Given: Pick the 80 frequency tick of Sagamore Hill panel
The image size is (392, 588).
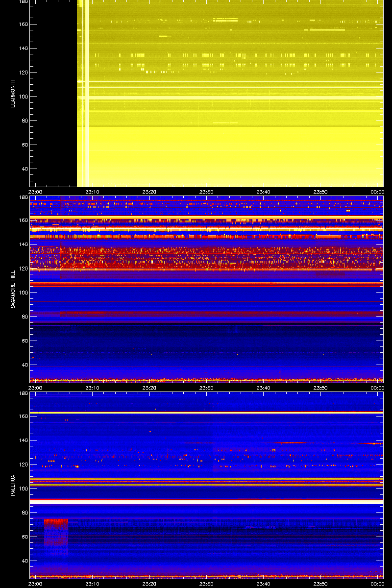Looking at the screenshot, I should (24, 317).
